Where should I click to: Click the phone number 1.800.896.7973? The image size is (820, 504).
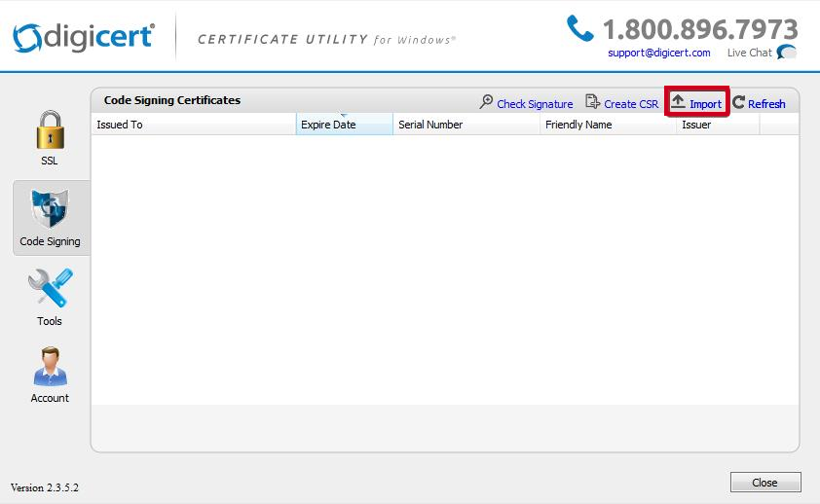coord(700,29)
